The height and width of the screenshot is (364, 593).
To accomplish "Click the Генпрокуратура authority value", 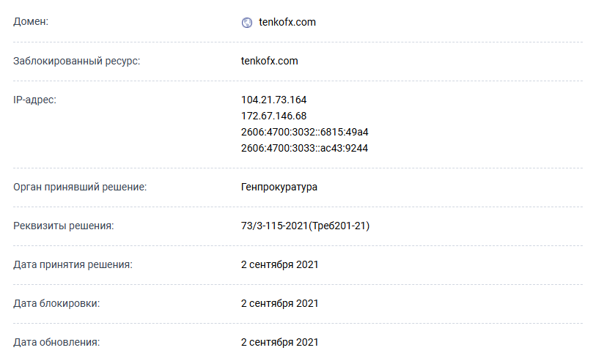I will (x=279, y=187).
